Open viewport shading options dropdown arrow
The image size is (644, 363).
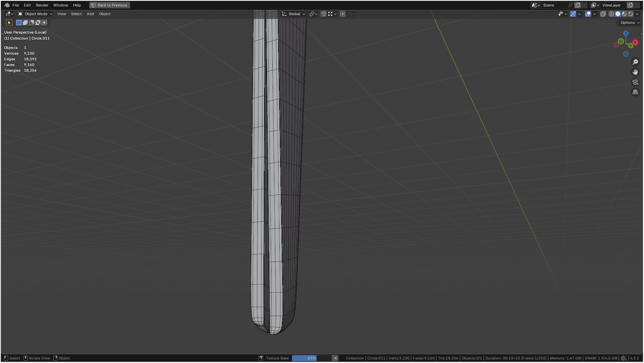point(637,14)
